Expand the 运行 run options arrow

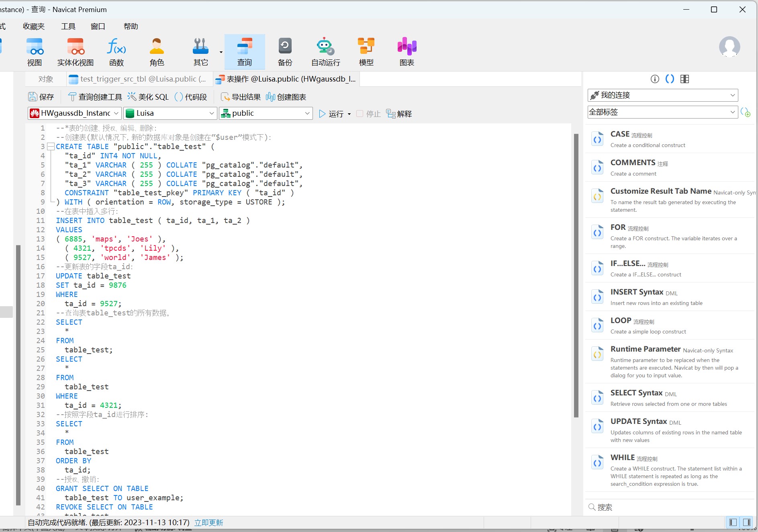[349, 114]
